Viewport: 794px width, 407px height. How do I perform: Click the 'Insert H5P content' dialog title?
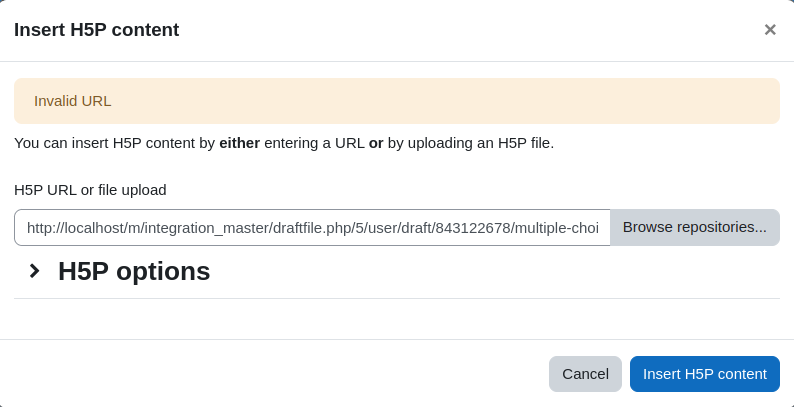coord(96,30)
